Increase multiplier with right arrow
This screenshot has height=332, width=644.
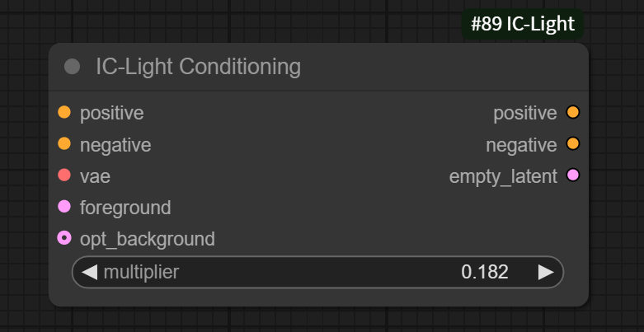pos(546,272)
